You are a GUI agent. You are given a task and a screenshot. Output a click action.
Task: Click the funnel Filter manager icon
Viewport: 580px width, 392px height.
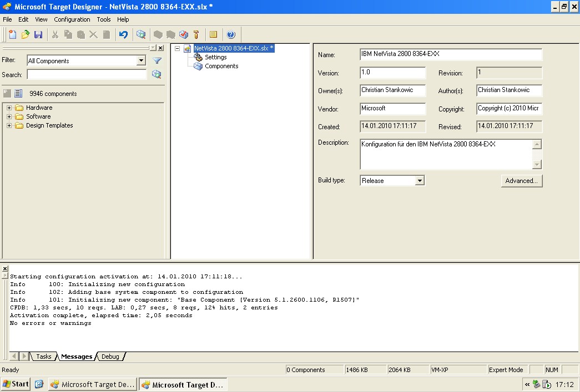click(x=157, y=61)
